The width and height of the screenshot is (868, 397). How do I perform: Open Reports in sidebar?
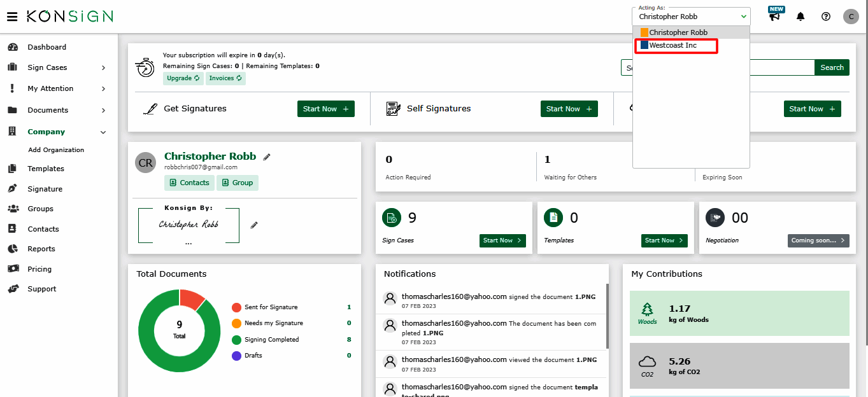(41, 249)
